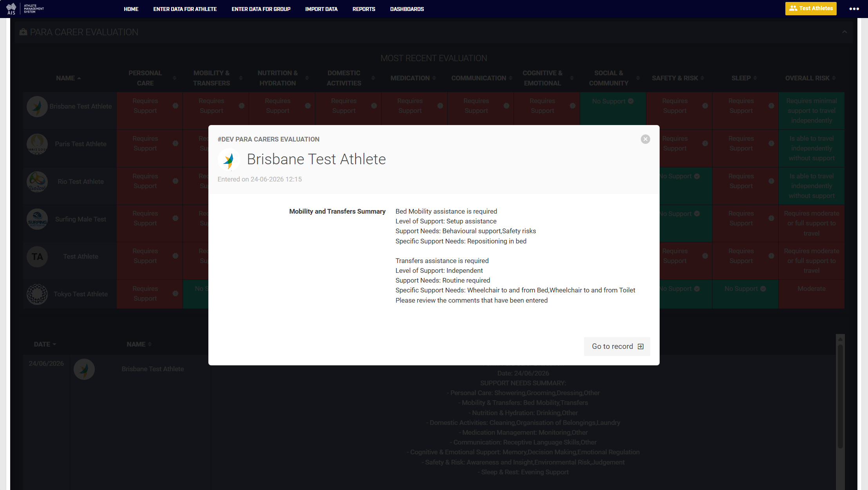Image resolution: width=868 pixels, height=490 pixels.
Task: Click Brisbane Test Athlete name in lower table
Action: point(152,369)
